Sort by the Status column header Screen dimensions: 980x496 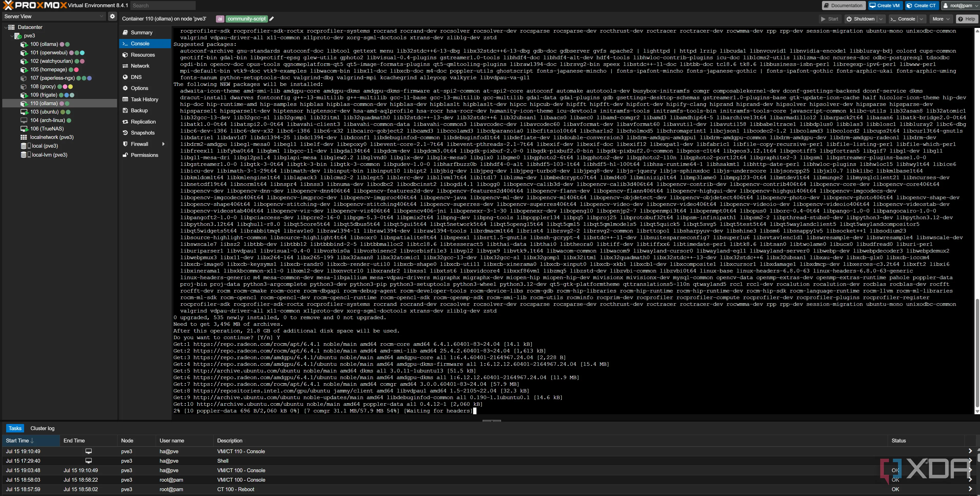(x=926, y=440)
